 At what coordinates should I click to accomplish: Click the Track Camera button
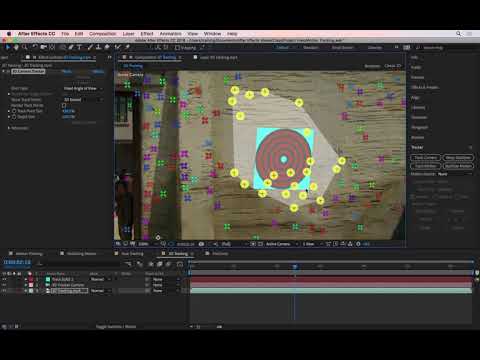click(426, 157)
